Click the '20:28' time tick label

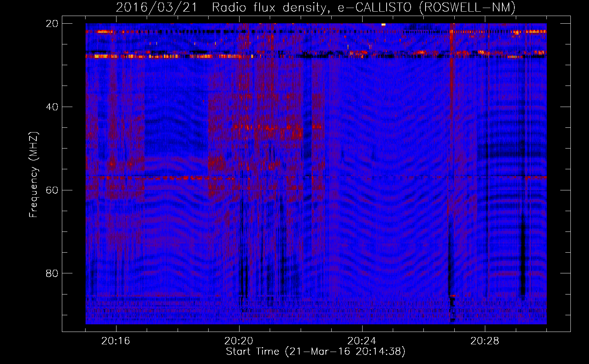click(485, 341)
